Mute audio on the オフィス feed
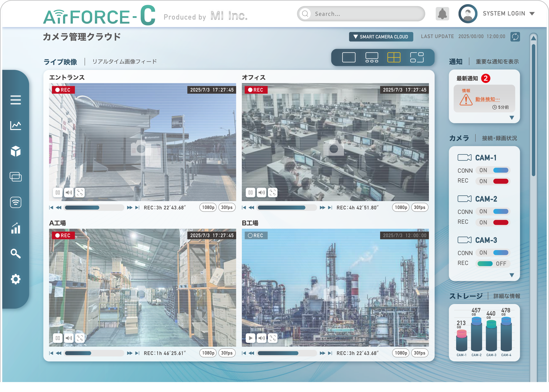 coord(262,193)
